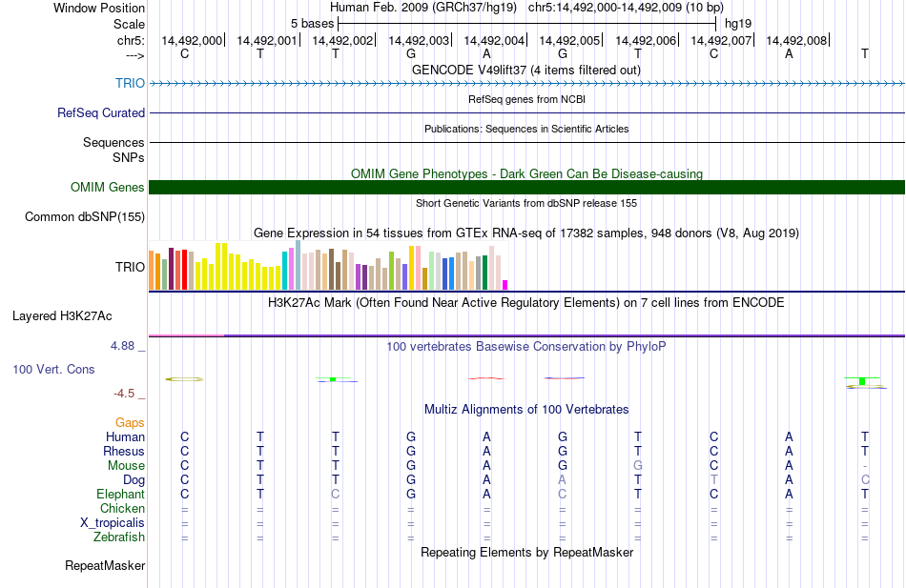Screen dimensions: 906x588
Task: Click the greyed G in the Mouse row
Action: [638, 466]
